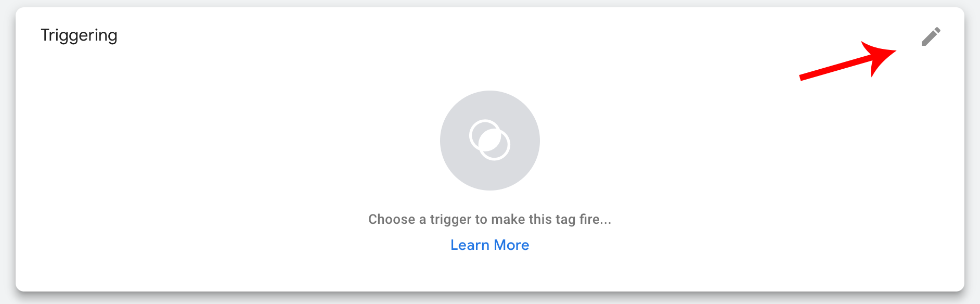Select the gray circular trigger placeholder
Screen dimensions: 980x304
490,141
